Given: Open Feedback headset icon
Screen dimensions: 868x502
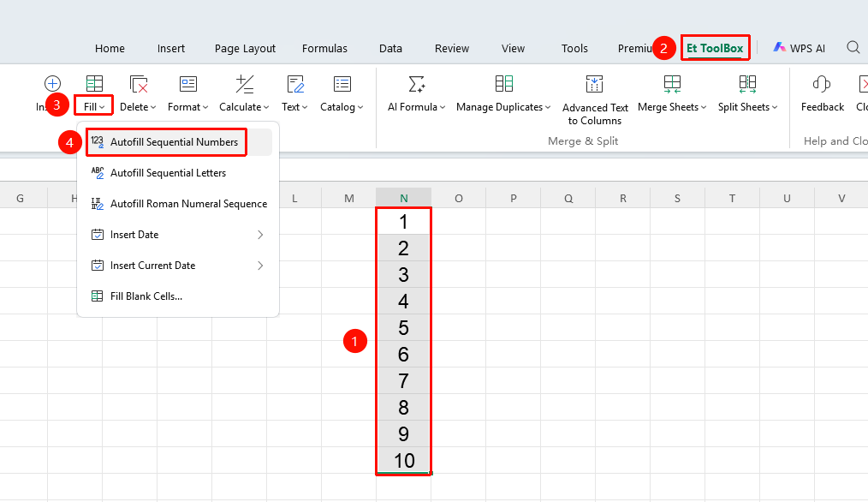Looking at the screenshot, I should coord(822,84).
